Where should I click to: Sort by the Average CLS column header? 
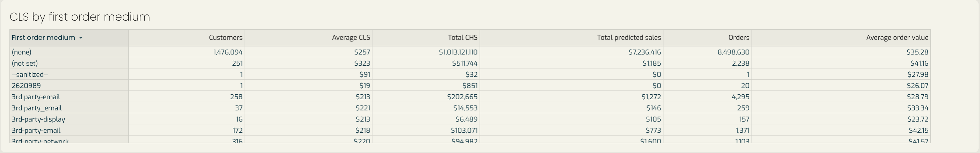tap(351, 38)
